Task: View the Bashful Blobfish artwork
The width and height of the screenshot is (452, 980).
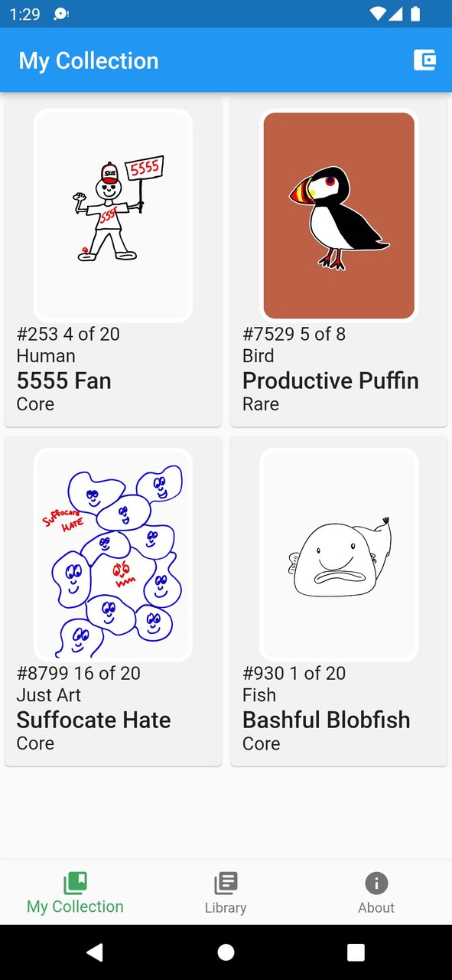Action: click(x=339, y=554)
